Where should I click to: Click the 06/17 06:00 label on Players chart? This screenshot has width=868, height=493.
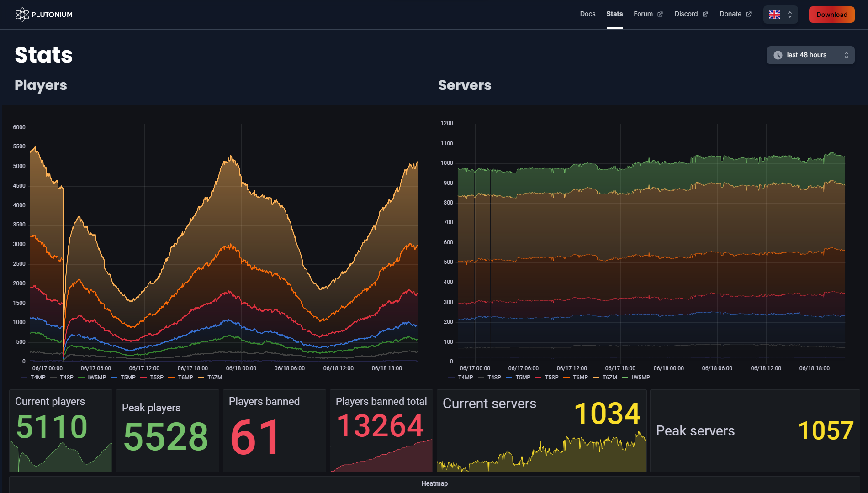[96, 368]
